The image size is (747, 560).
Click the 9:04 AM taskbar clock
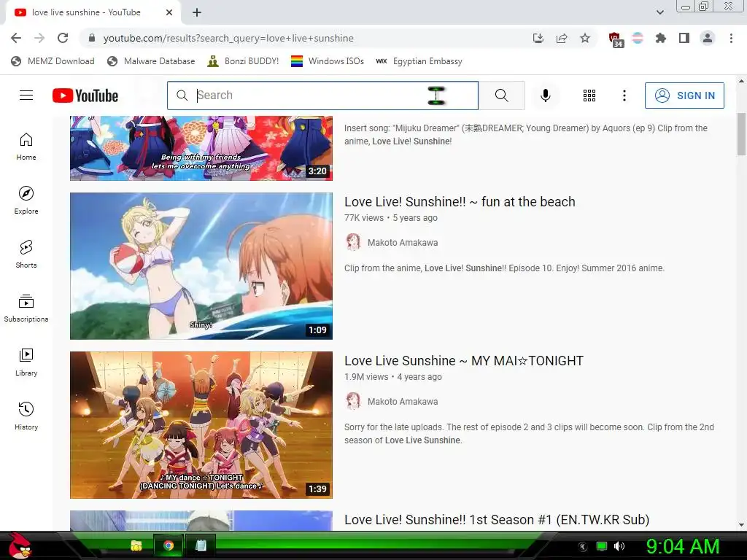point(683,546)
